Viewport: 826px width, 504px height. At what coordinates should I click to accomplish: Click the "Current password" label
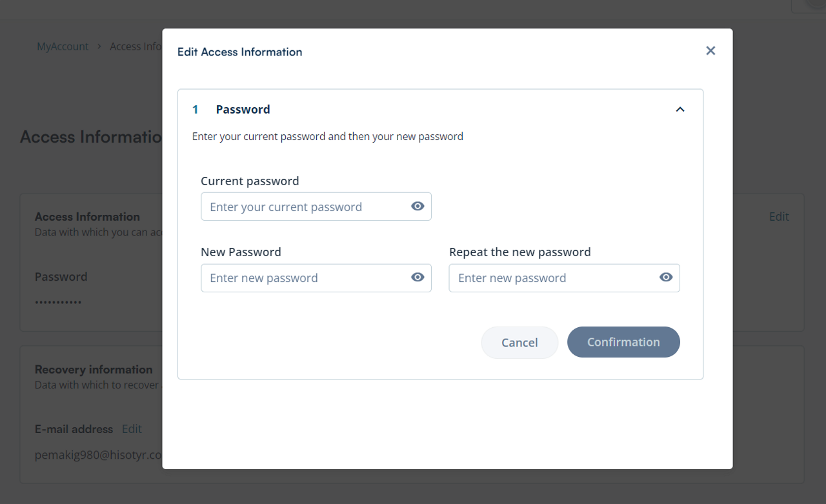[x=250, y=181]
